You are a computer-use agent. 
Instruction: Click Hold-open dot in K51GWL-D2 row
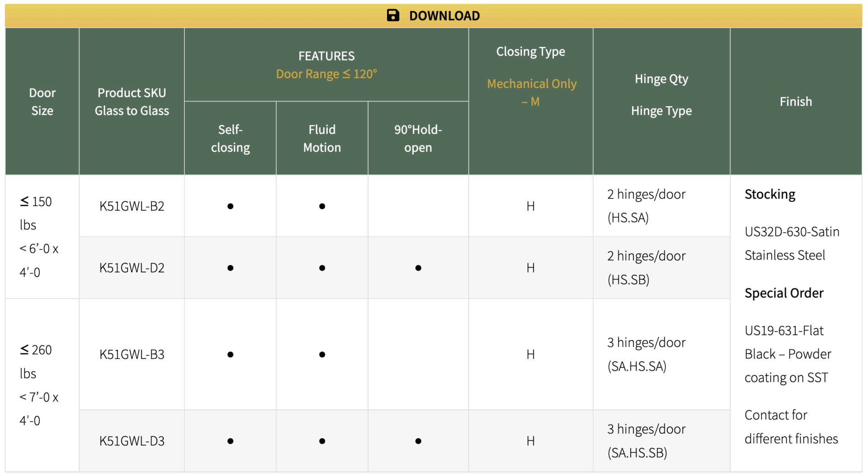[418, 268]
